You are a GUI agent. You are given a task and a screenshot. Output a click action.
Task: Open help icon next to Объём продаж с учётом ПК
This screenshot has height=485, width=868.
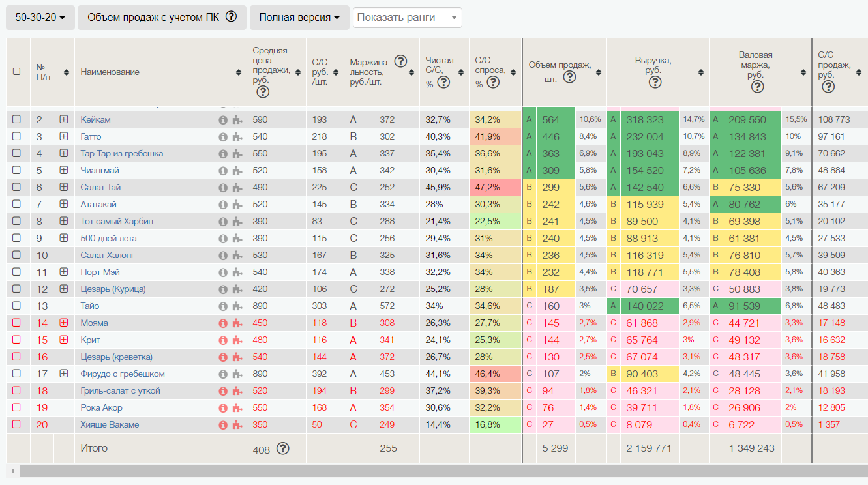(x=231, y=18)
